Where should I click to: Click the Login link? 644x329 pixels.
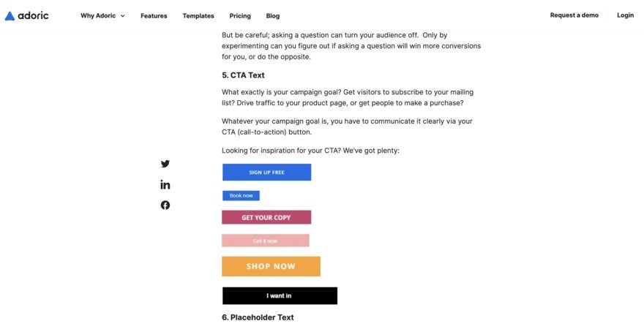626,15
